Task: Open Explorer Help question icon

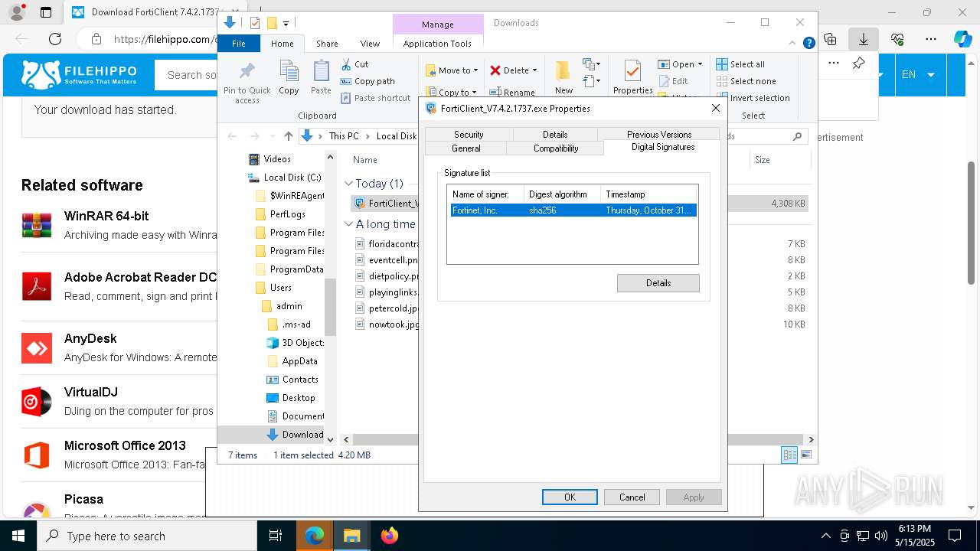Action: tap(808, 44)
